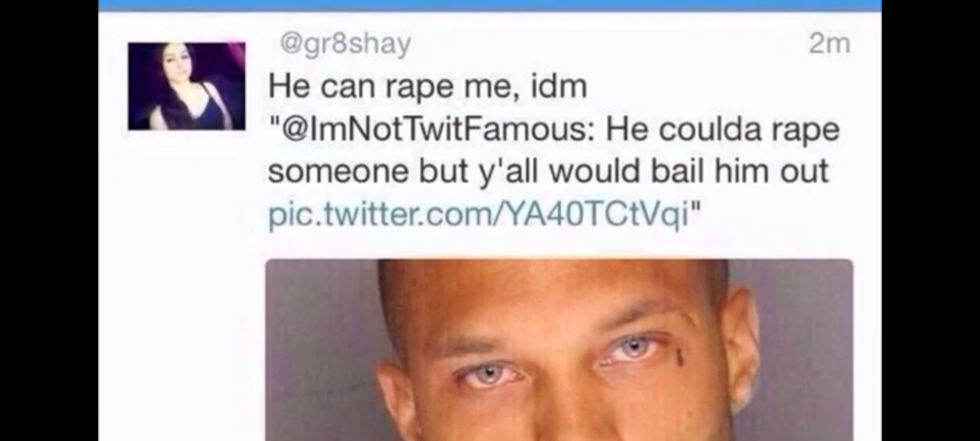
Task: Tap the @gr8shay username handle
Action: tap(345, 44)
